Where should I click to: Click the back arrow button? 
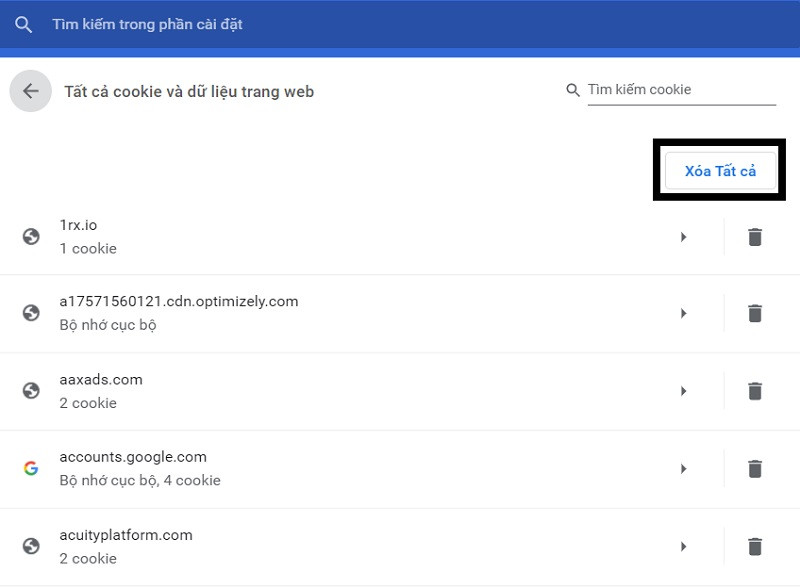pos(31,91)
